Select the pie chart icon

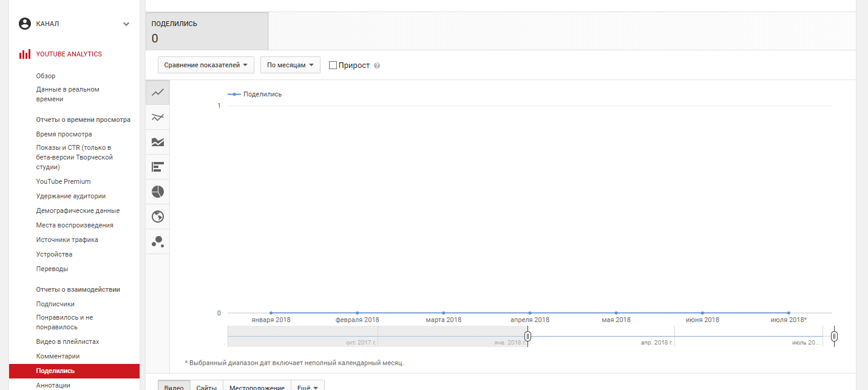158,192
